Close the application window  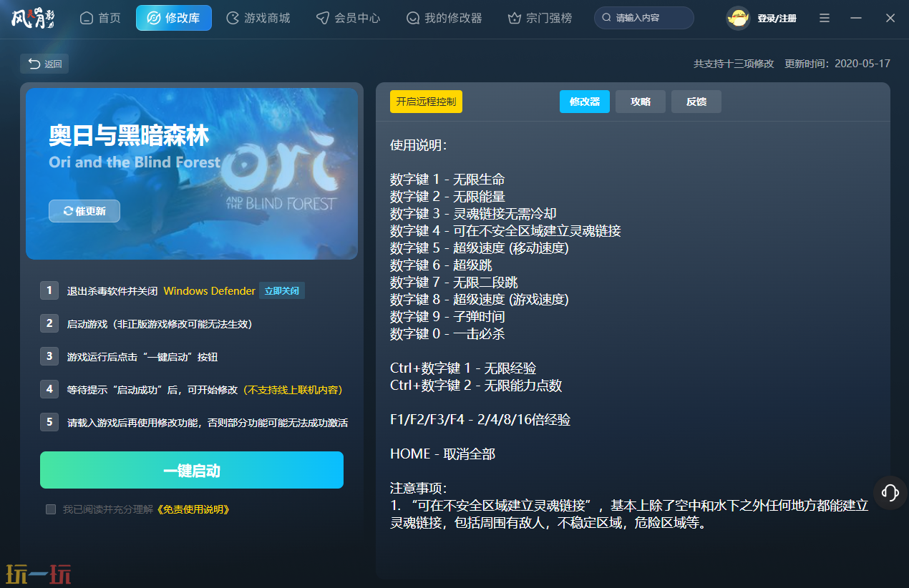click(x=890, y=18)
